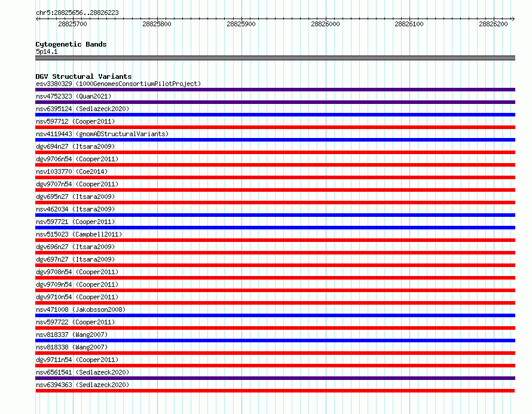532x414 pixels.
Task: Open dgv9707n54 (Cooper2011) entry
Action: click(x=77, y=184)
